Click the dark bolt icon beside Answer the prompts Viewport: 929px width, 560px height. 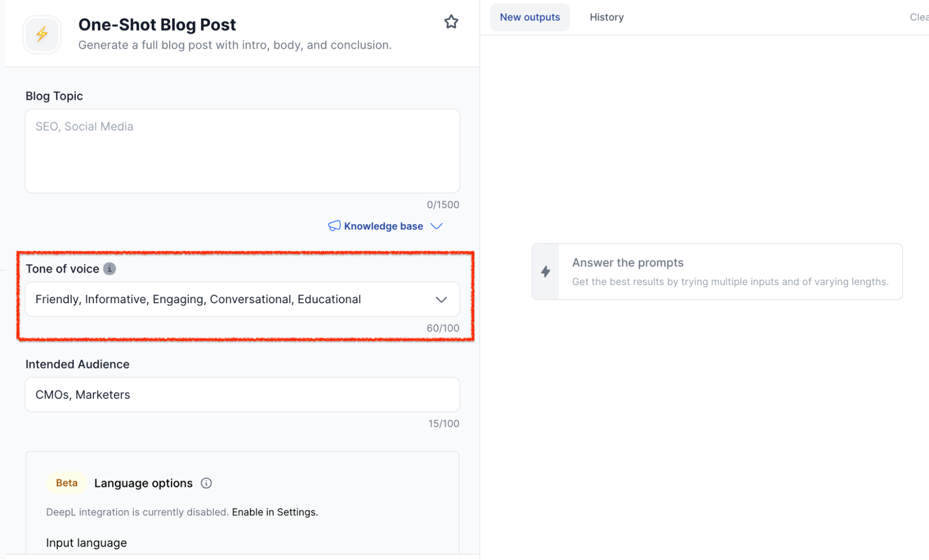click(546, 272)
